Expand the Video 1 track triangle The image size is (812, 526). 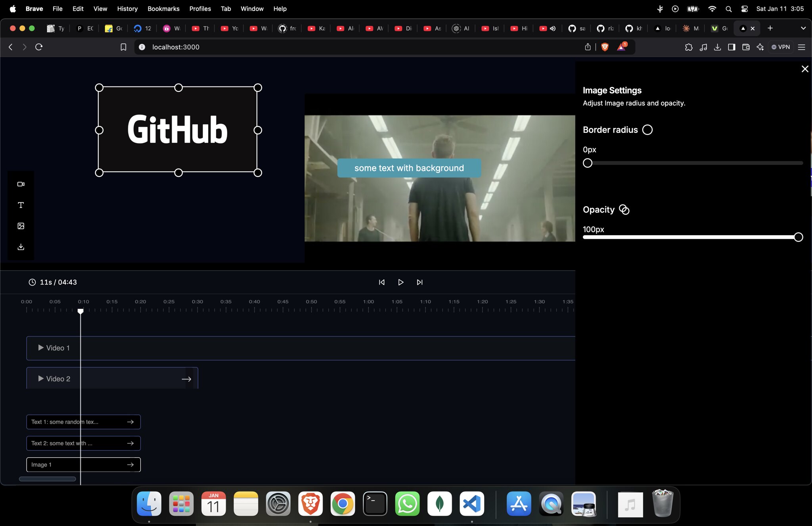(x=41, y=348)
